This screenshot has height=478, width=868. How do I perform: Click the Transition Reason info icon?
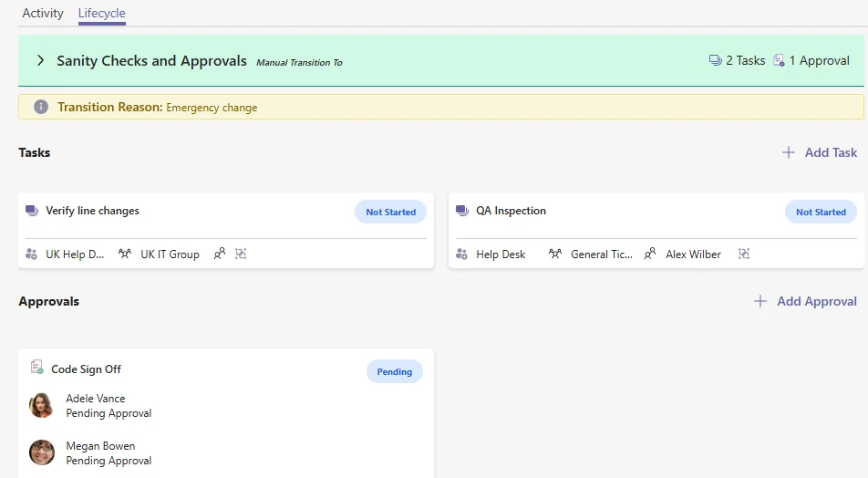pyautogui.click(x=41, y=107)
